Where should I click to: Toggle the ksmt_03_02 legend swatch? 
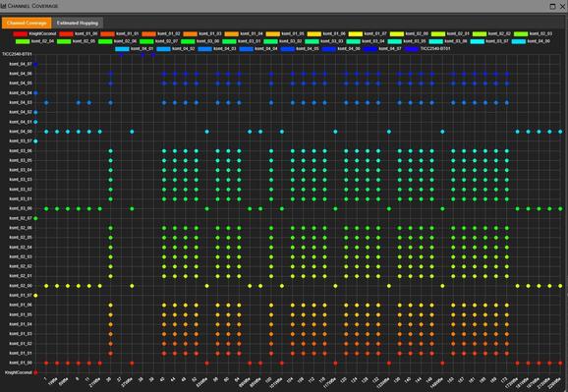pos(270,41)
